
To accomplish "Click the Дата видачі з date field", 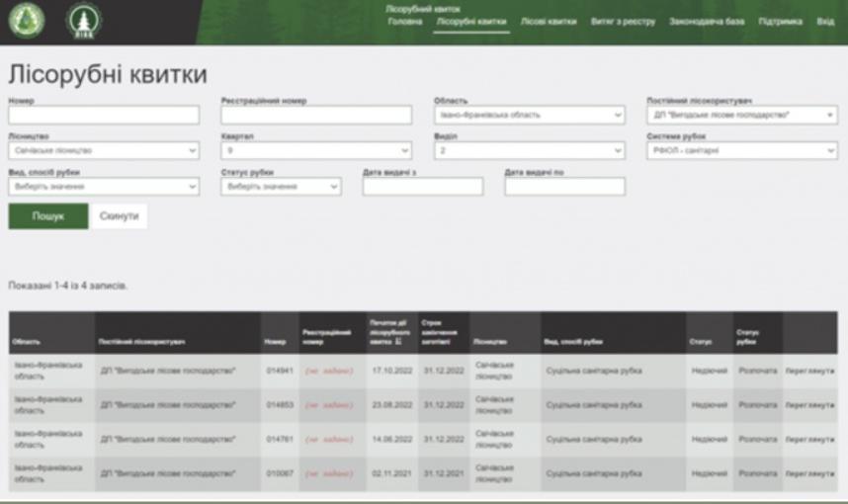I will [x=423, y=187].
